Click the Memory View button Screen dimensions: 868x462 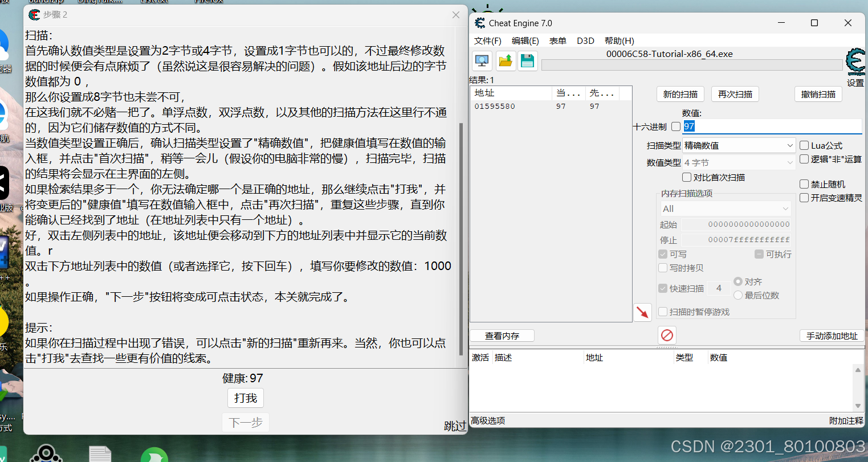502,336
